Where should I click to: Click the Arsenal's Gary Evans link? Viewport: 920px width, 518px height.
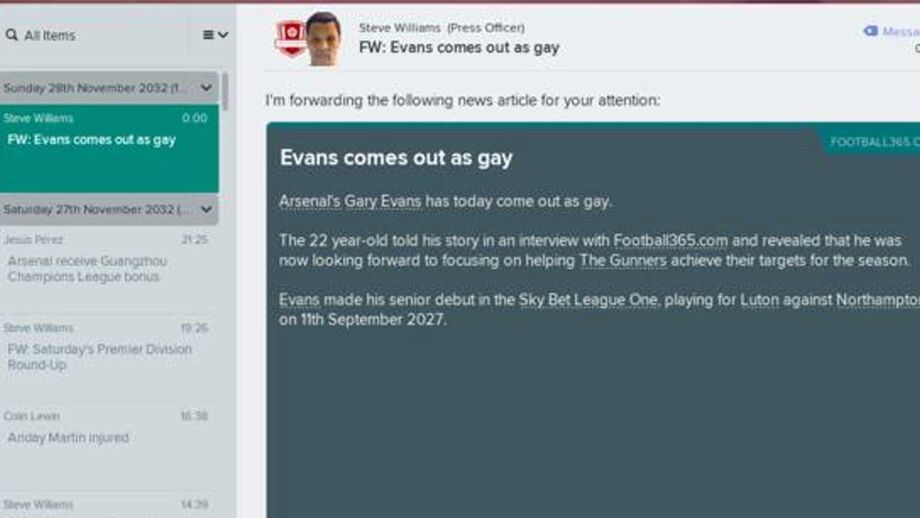click(x=350, y=201)
